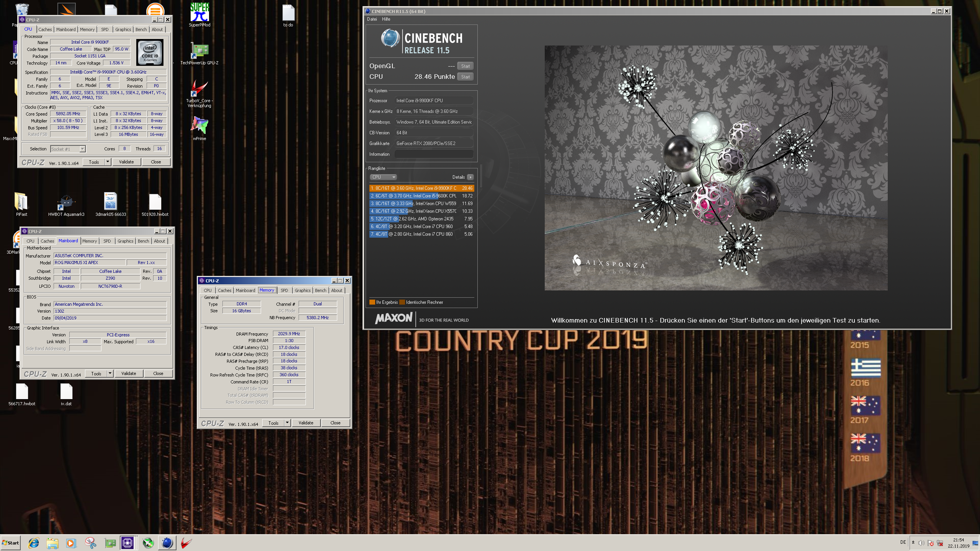Click the Windows Start button

point(10,543)
